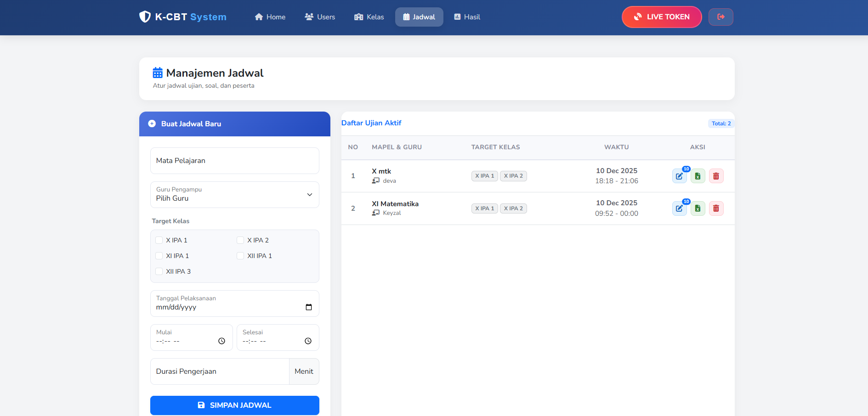Click the Excel export icon for XI Matematika
The image size is (868, 416).
click(698, 208)
